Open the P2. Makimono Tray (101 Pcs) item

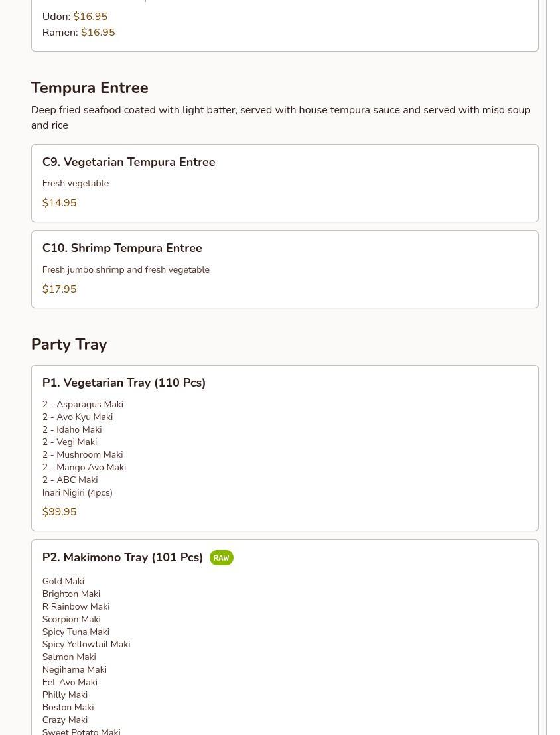coord(123,557)
